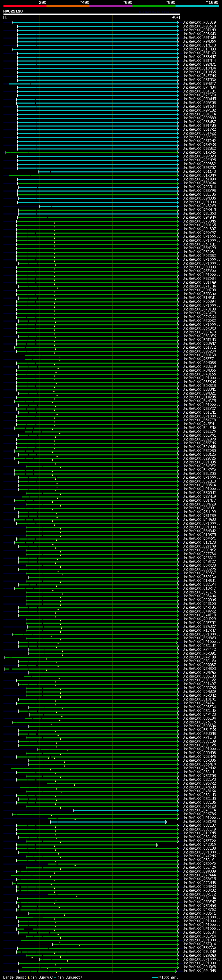Select entry UniRef100_Q8LJU5
Screen dimensions: 222x980
199,194
